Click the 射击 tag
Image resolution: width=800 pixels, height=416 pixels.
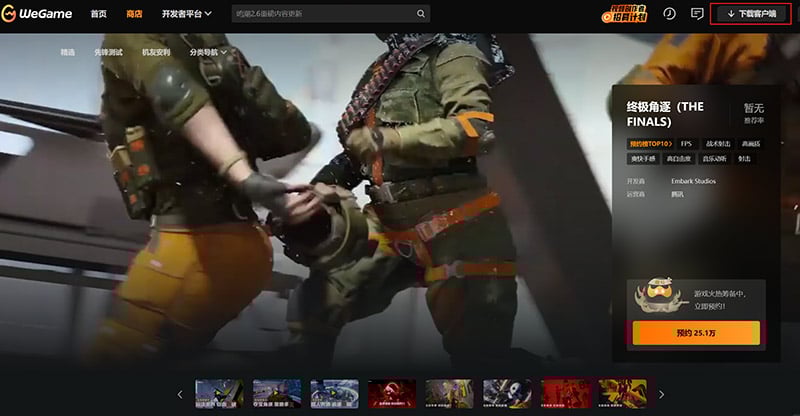[x=744, y=159]
